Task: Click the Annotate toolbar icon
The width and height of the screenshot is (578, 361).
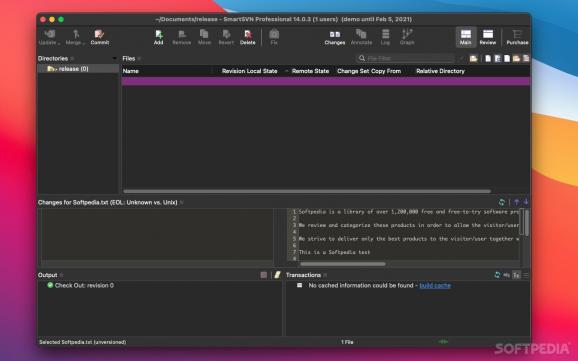Action: 361,37
